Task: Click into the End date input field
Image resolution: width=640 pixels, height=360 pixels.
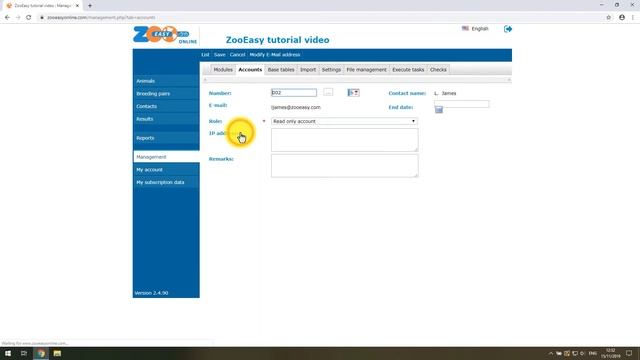Action: pos(462,104)
